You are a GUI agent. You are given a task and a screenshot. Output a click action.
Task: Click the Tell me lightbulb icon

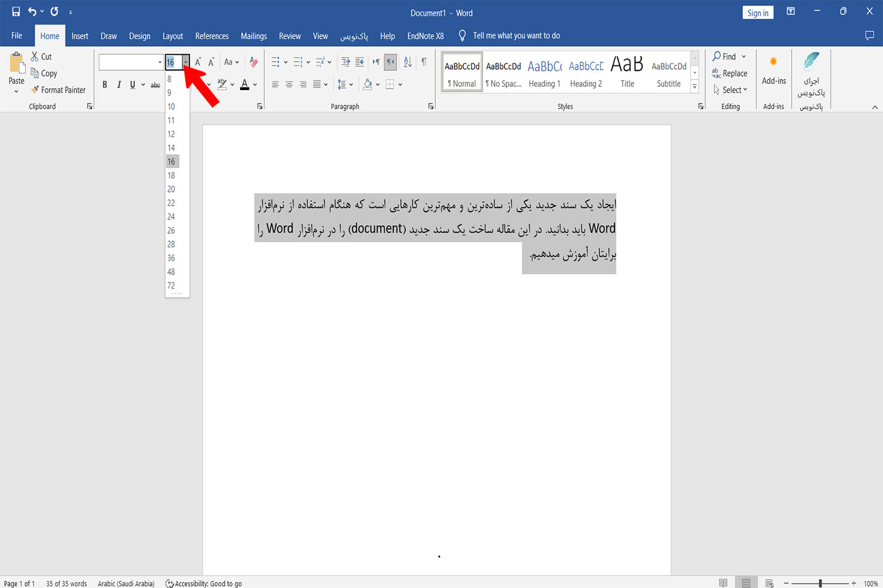(462, 35)
